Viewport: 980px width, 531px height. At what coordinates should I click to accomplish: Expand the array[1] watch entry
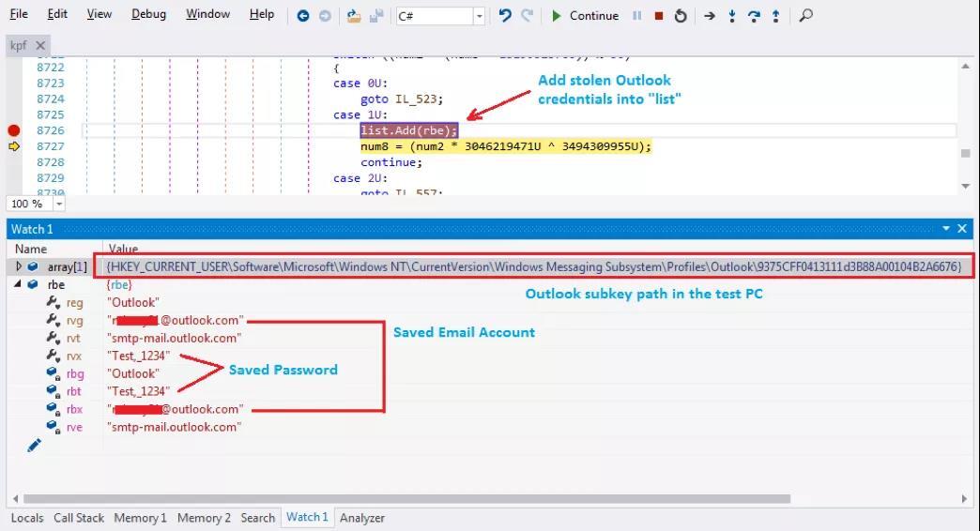[x=19, y=267]
